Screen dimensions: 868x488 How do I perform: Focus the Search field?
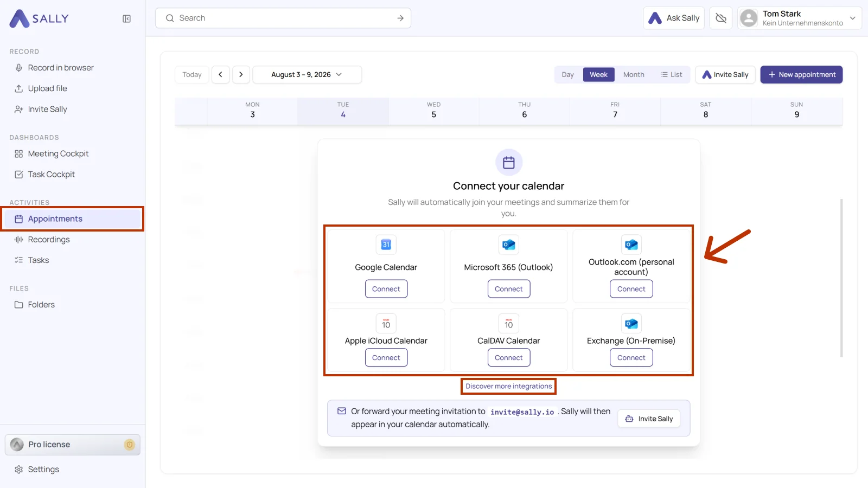(x=283, y=18)
